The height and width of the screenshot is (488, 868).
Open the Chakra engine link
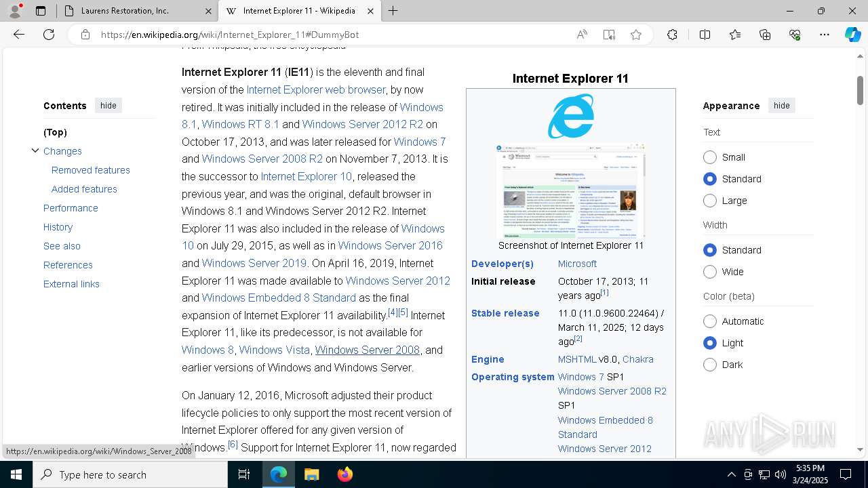tap(638, 359)
